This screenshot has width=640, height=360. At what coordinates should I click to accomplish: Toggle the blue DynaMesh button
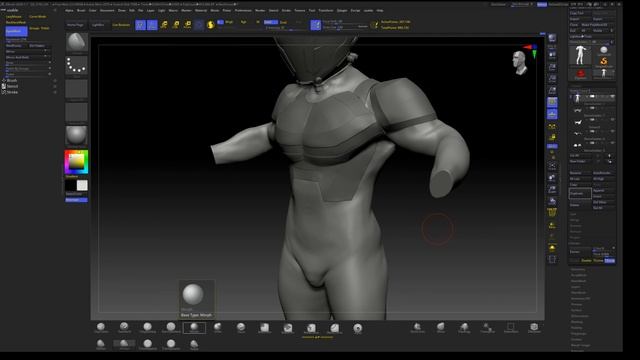(16, 31)
